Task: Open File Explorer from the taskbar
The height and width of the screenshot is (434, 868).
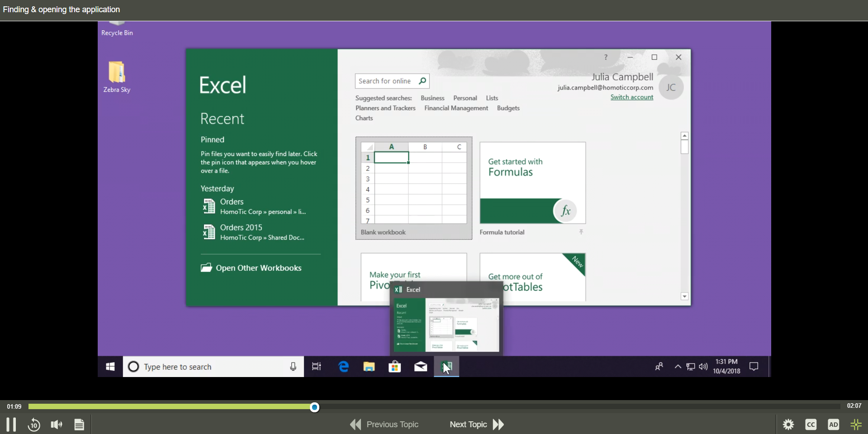Action: 369,367
